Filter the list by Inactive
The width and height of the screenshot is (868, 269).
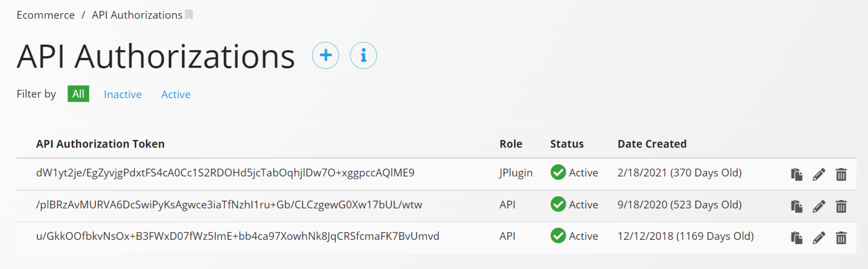(123, 95)
